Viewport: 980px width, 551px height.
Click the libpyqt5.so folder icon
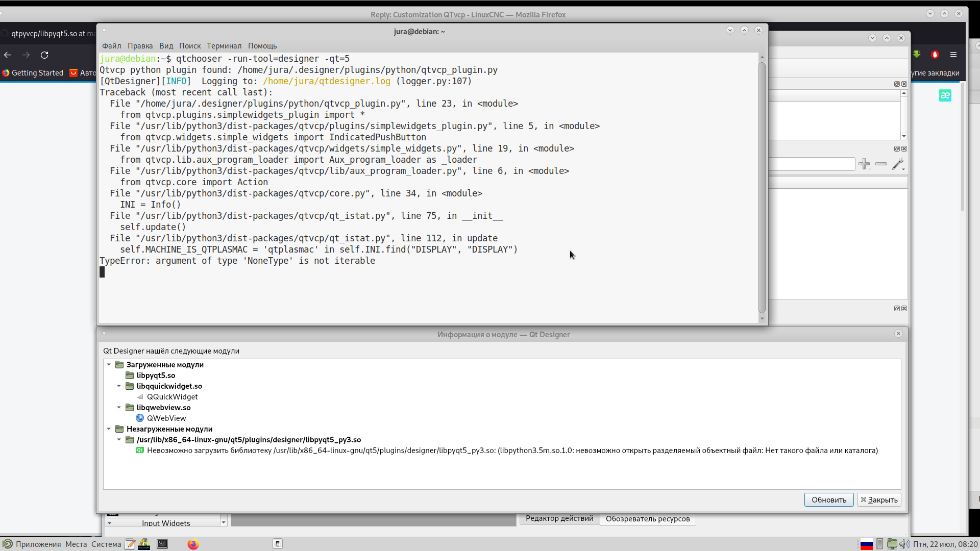pyautogui.click(x=130, y=375)
